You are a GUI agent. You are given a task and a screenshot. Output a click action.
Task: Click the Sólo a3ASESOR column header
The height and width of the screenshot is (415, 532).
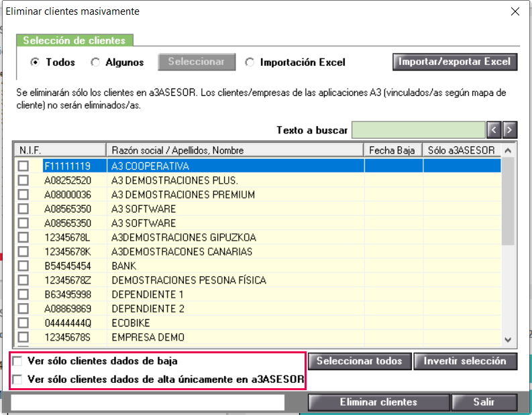(x=462, y=150)
